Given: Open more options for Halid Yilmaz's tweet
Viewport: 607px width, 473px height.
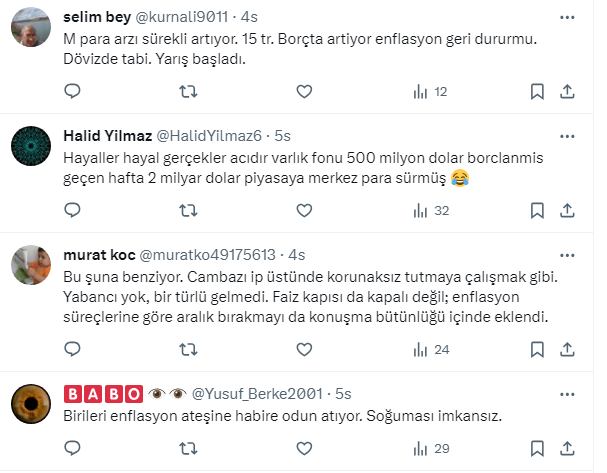Looking at the screenshot, I should 567,134.
